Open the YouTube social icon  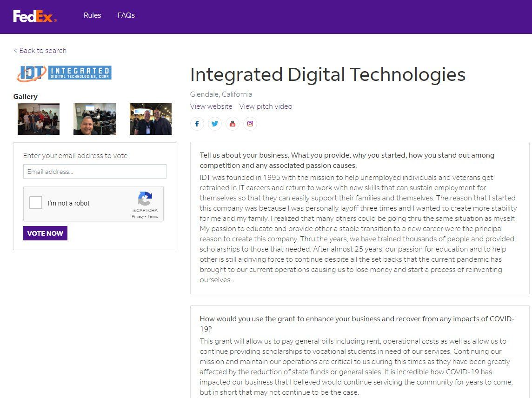233,124
